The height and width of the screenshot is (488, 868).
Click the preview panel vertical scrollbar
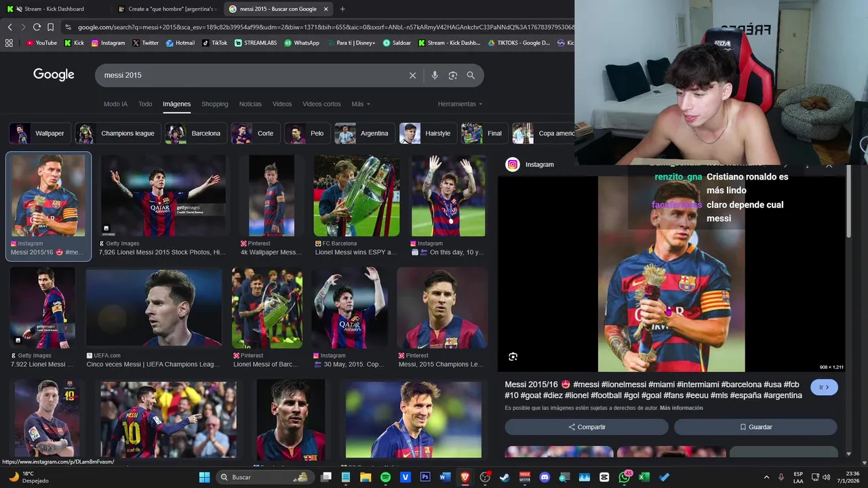click(848, 203)
